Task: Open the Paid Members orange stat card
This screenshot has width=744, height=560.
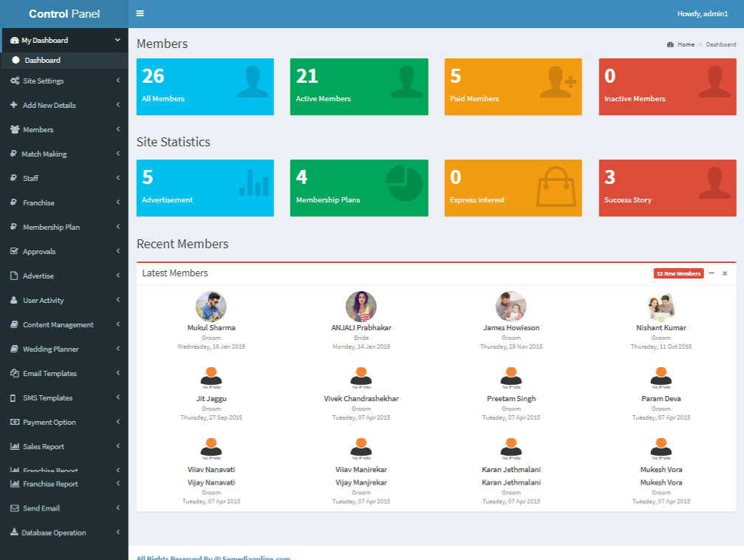Action: point(513,87)
